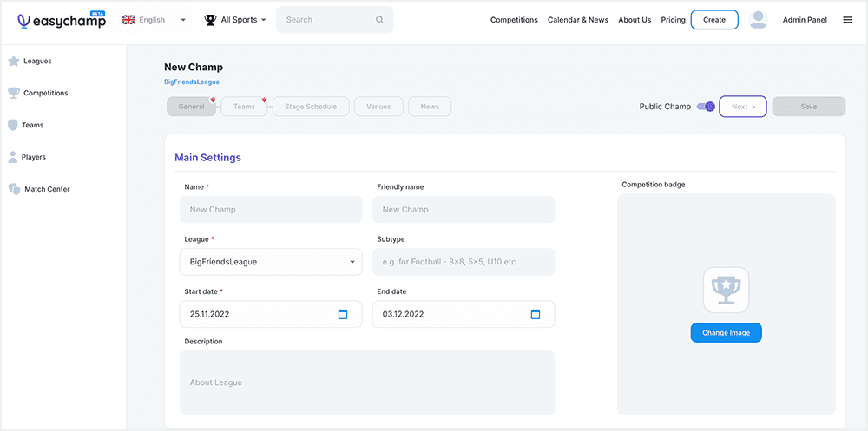Switch to the Venues tab
Screen dimensions: 868x431
coord(378,107)
